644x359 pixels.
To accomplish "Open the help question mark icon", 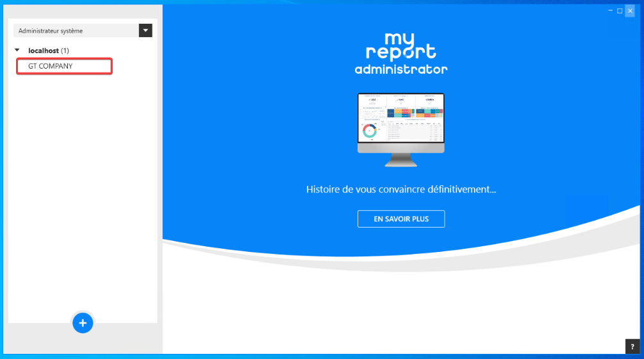I will (632, 346).
